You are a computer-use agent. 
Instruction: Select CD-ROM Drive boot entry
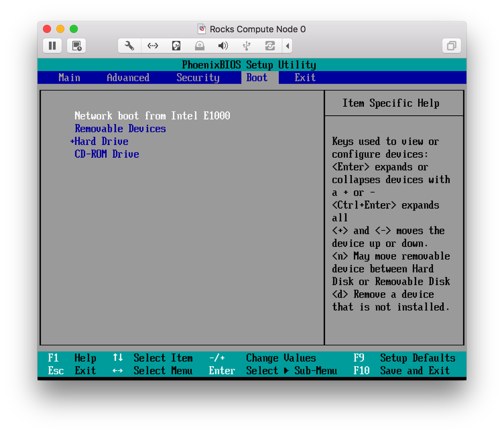tap(107, 154)
